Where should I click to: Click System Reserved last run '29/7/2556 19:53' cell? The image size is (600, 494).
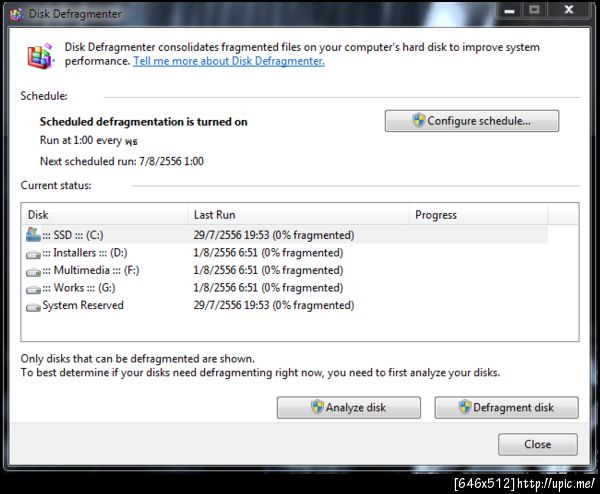pos(274,305)
